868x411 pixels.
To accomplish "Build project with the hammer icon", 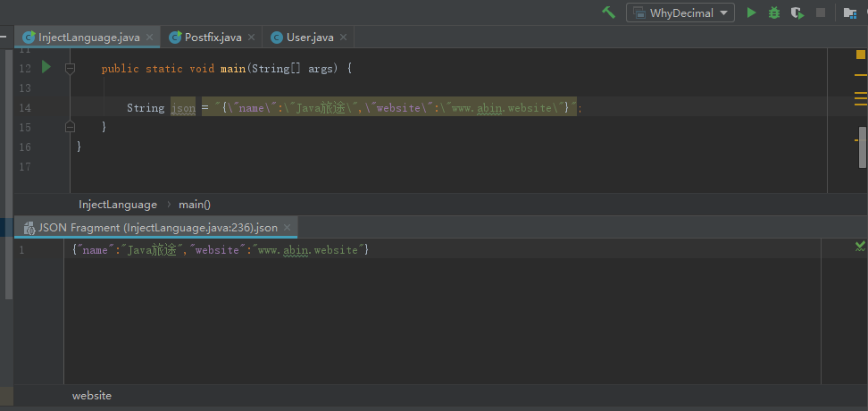I will click(609, 13).
